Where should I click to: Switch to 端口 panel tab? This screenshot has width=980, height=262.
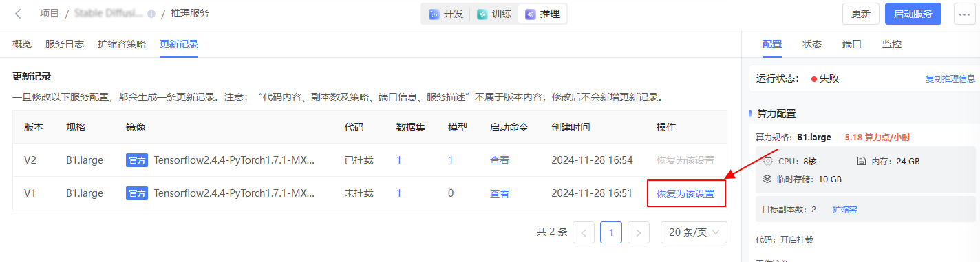(x=852, y=44)
